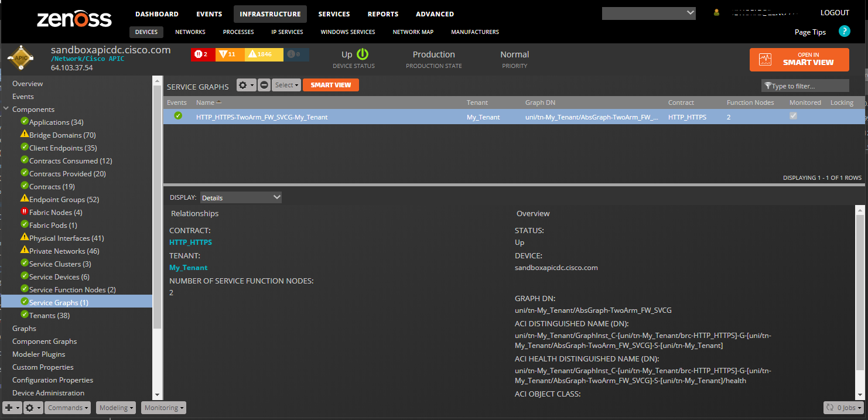Select Service Devices in the tree
Image resolution: width=868 pixels, height=420 pixels.
coord(59,276)
